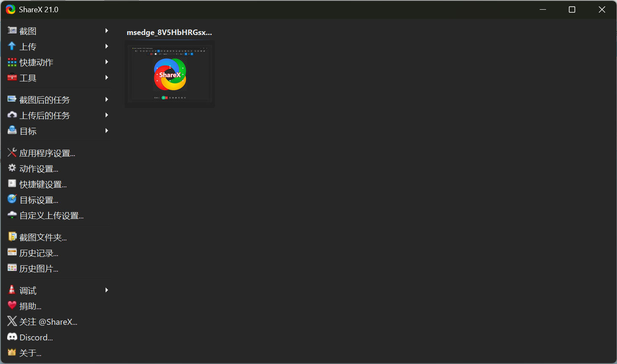Click the 动作设置 gear icon

click(x=12, y=168)
